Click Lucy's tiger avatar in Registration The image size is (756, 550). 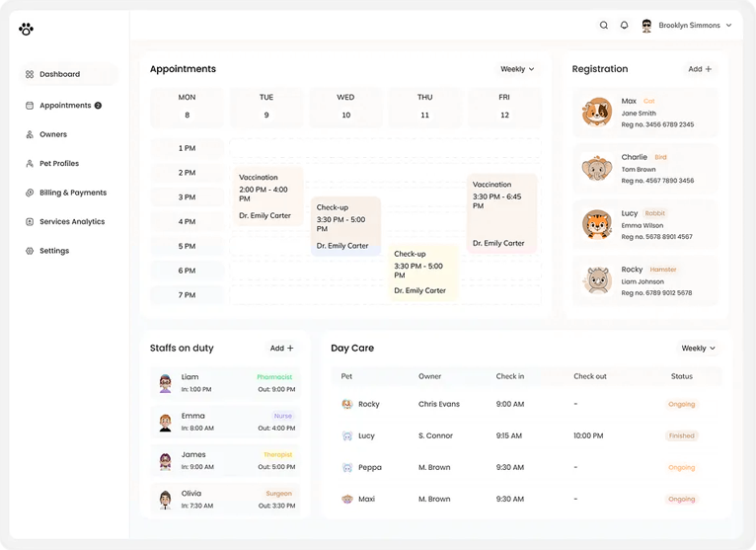click(x=596, y=224)
